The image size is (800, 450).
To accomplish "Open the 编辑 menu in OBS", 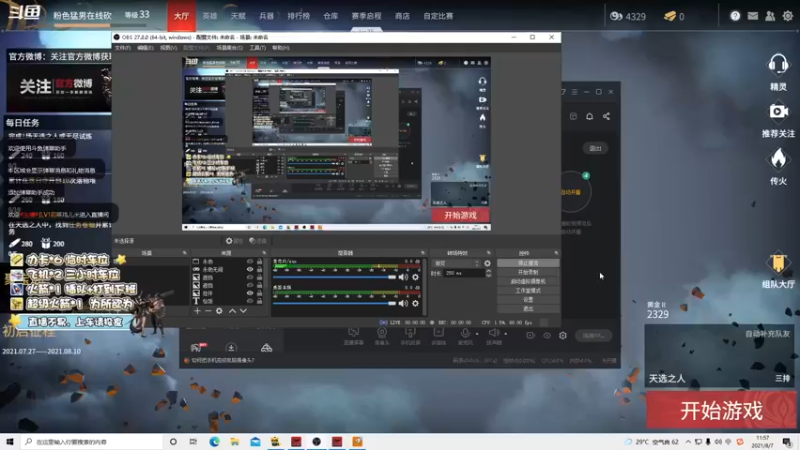I will click(x=145, y=47).
